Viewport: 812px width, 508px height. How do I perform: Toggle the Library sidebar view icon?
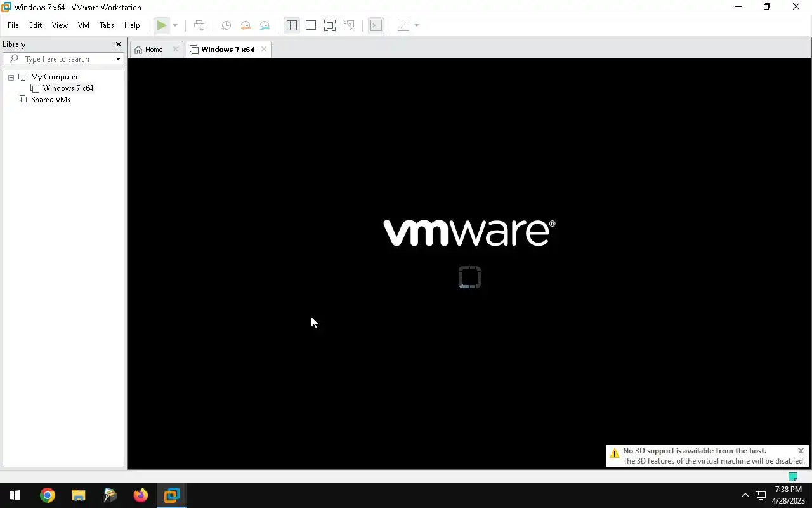point(292,25)
